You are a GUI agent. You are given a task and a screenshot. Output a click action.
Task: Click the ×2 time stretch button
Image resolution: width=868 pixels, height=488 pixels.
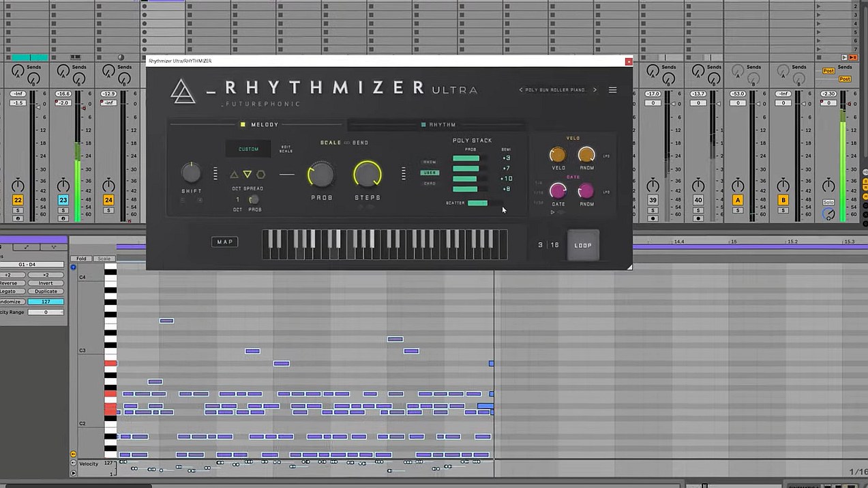pos(46,275)
